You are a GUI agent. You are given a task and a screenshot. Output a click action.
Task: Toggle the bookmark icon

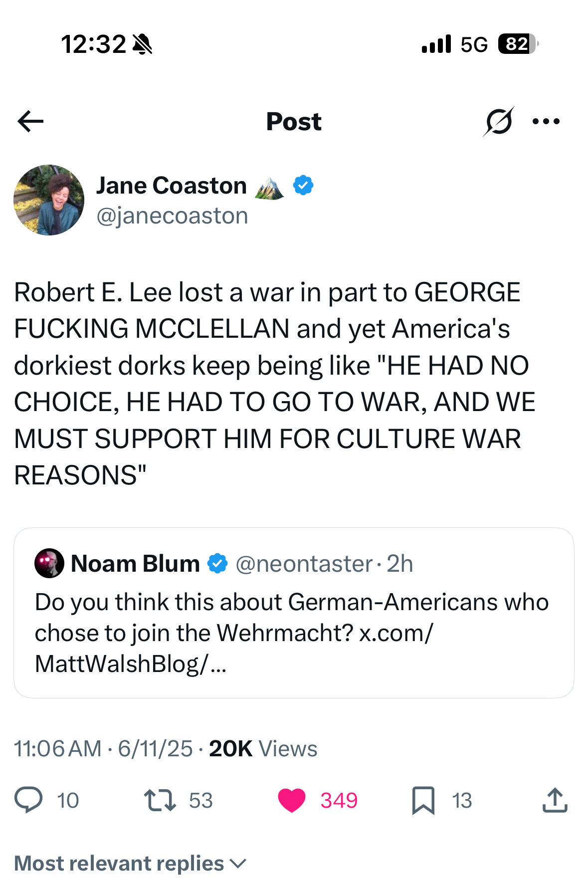pos(423,801)
